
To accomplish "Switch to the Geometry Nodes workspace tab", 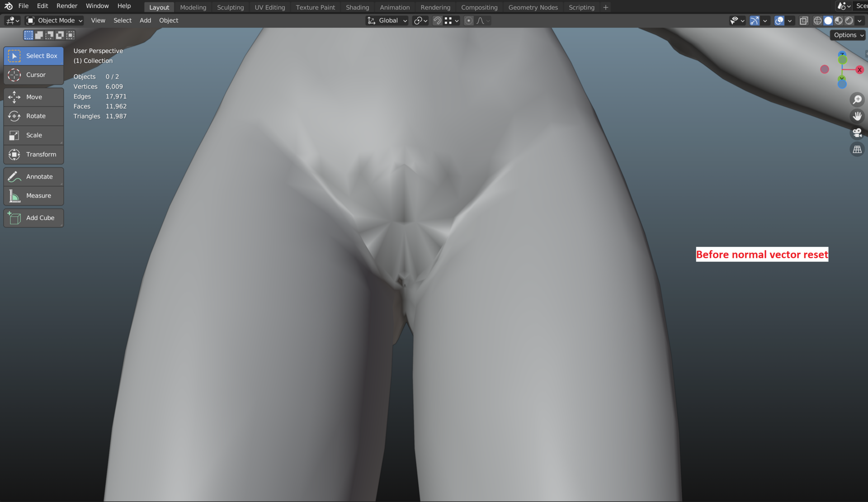I will tap(533, 7).
